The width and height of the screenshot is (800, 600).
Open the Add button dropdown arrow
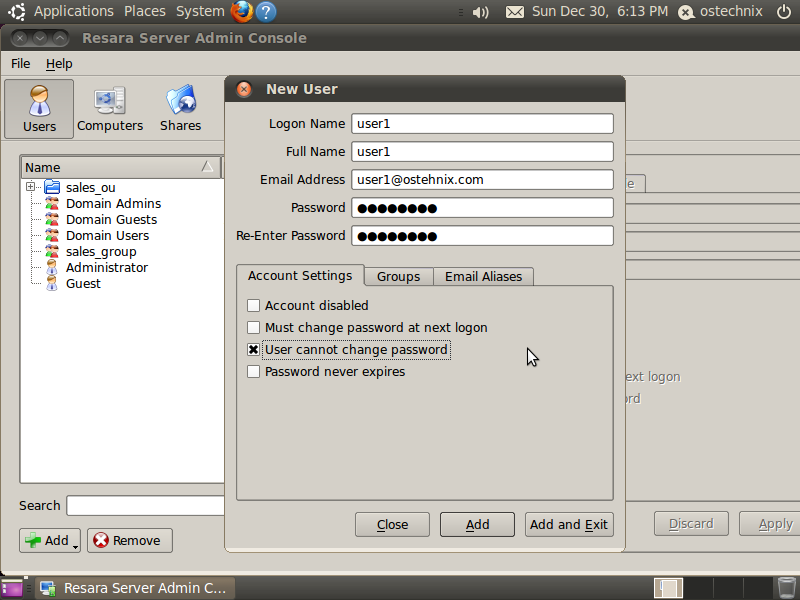point(75,546)
